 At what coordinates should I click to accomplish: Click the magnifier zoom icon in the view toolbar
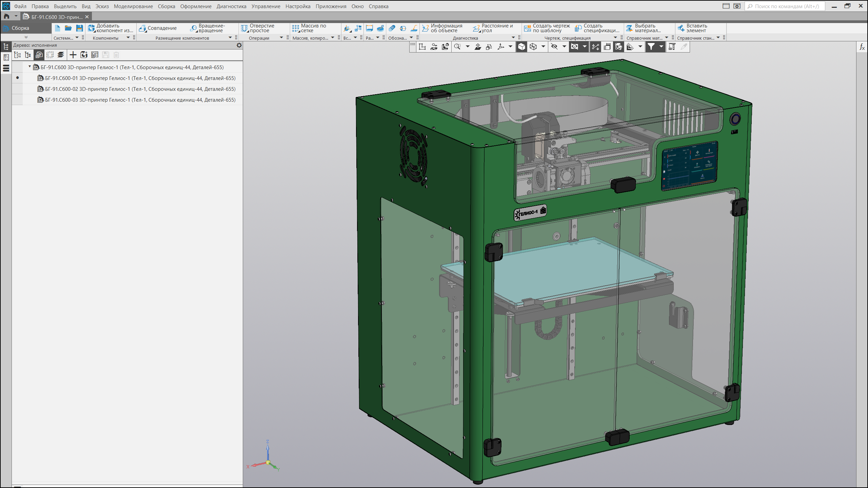457,47
